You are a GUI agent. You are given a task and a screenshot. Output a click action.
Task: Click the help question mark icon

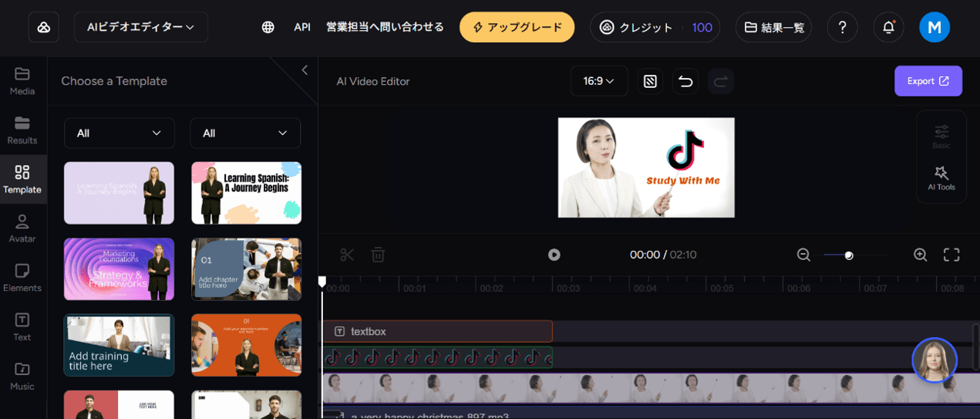coord(843,27)
